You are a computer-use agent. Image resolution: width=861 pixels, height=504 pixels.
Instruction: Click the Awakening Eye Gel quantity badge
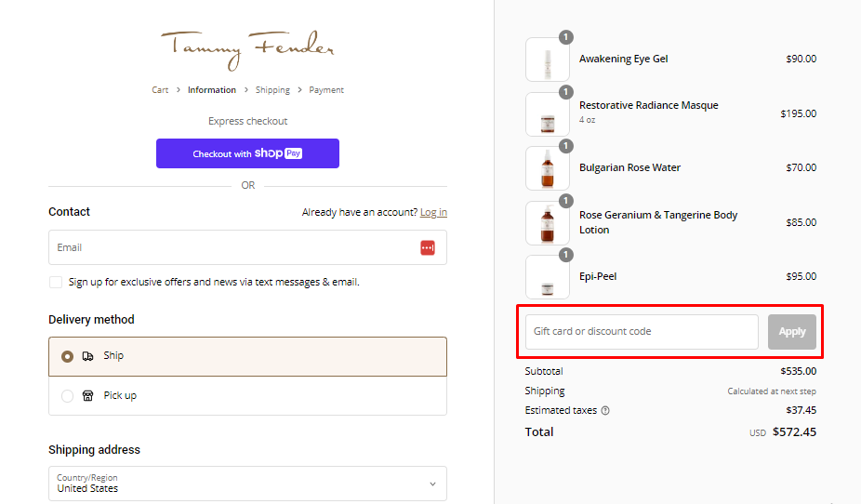(566, 37)
